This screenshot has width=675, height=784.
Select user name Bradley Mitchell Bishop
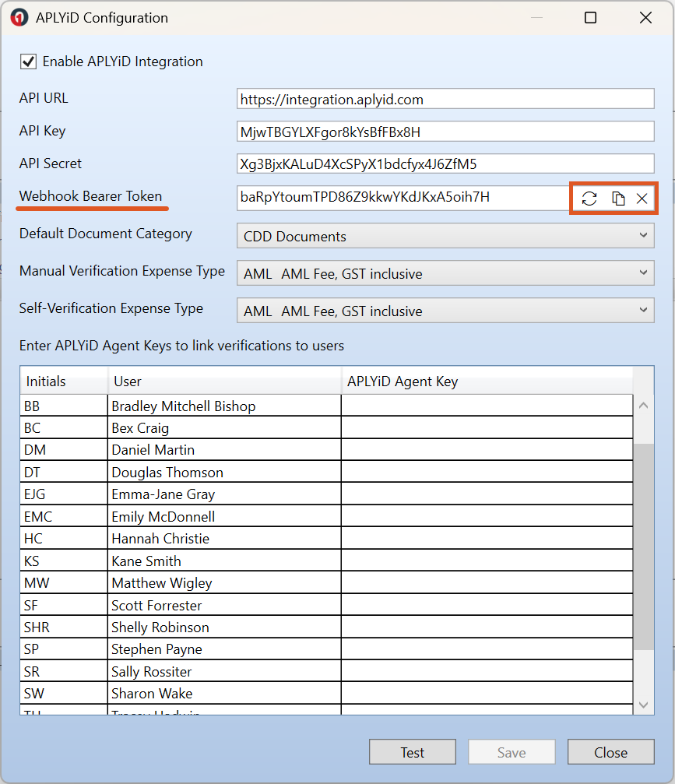[x=184, y=406]
